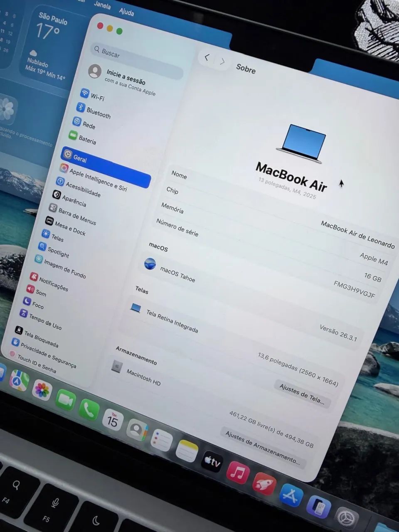
Task: Open Touch ID e Senha settings
Action: [32, 362]
